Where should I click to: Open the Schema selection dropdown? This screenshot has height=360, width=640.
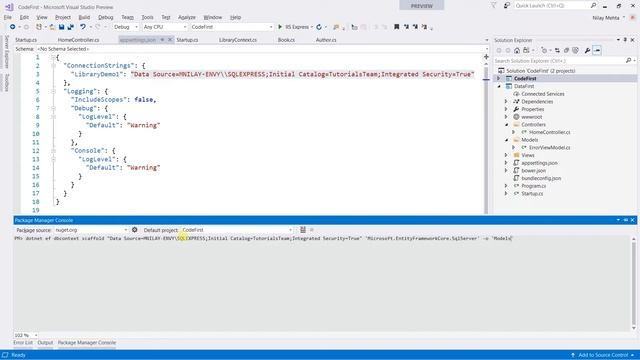click(262, 49)
